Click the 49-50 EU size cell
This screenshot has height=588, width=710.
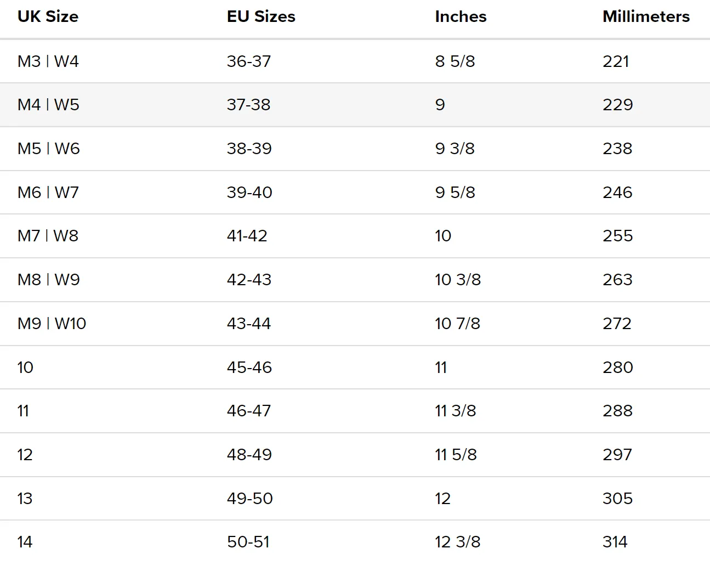250,499
